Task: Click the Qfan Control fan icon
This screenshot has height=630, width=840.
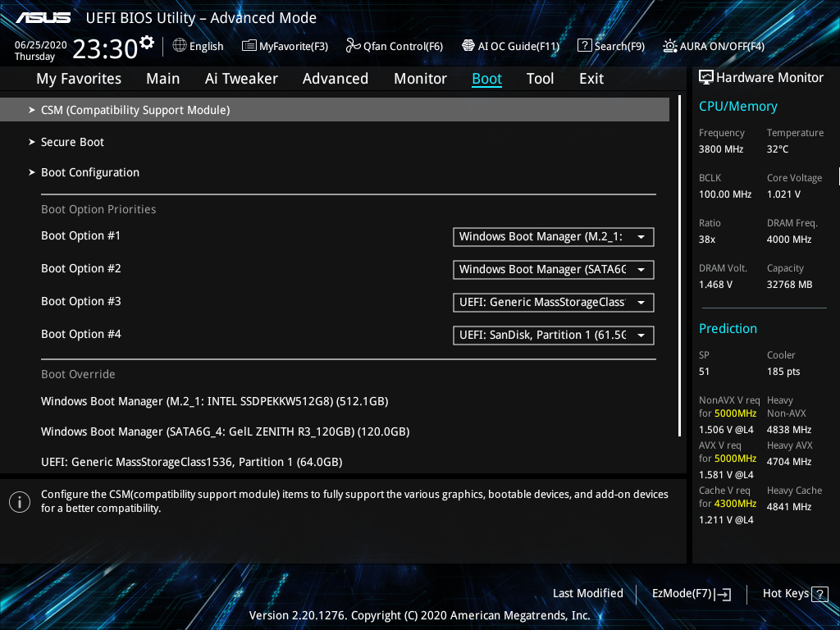Action: [353, 46]
